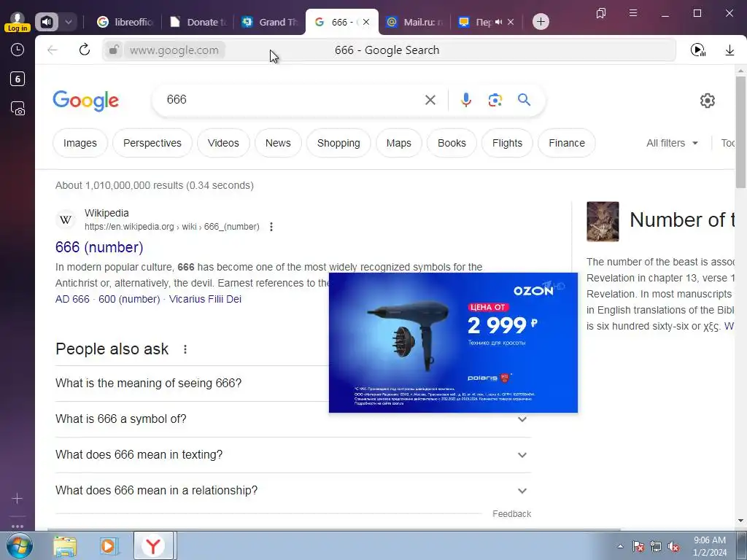Open the bookmarks icon in title bar
The height and width of the screenshot is (560, 747).
point(601,13)
